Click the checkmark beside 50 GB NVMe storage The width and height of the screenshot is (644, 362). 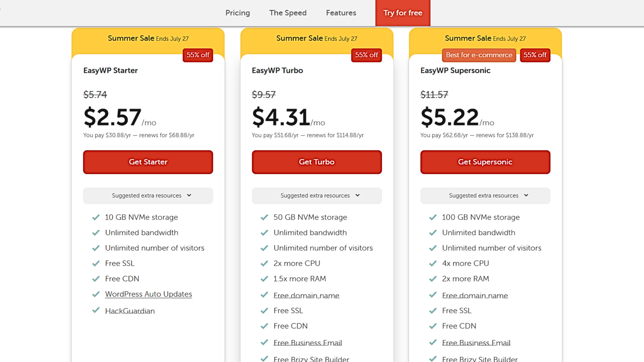point(264,217)
